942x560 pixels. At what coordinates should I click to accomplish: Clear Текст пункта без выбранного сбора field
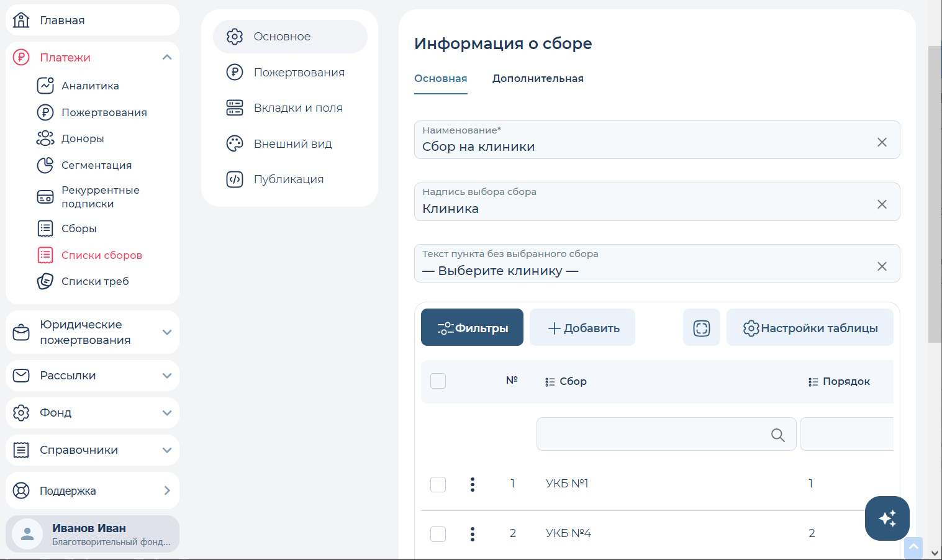pos(882,266)
